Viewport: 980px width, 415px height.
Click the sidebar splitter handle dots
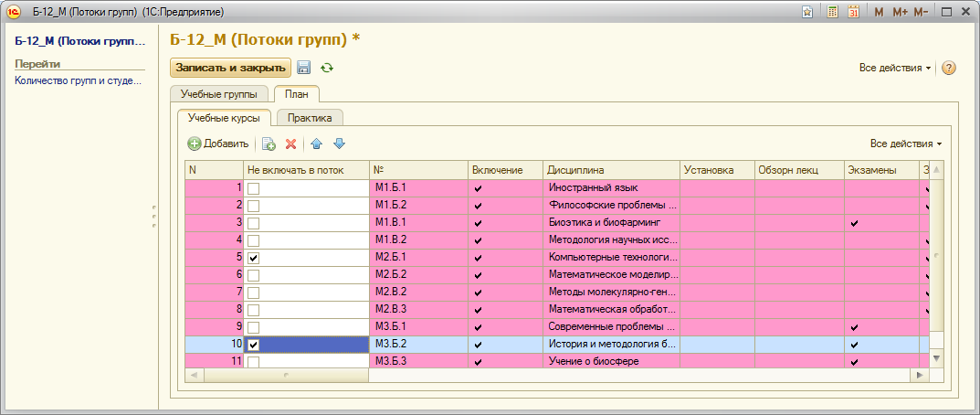[x=153, y=216]
